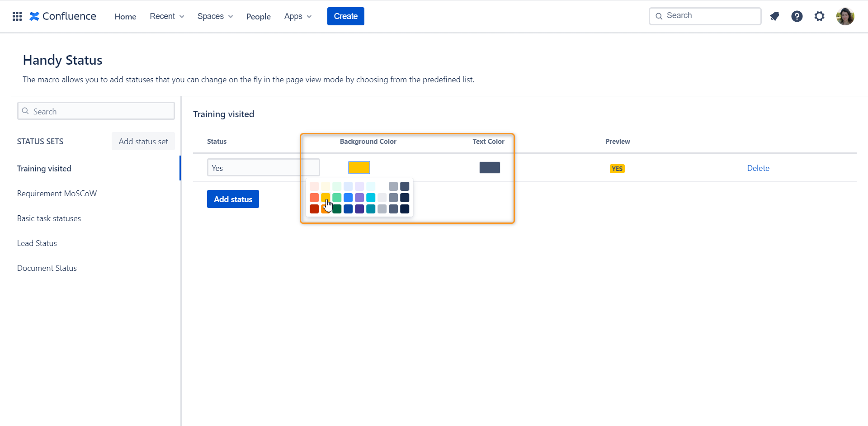868x426 pixels.
Task: Click the user profile avatar
Action: [845, 16]
